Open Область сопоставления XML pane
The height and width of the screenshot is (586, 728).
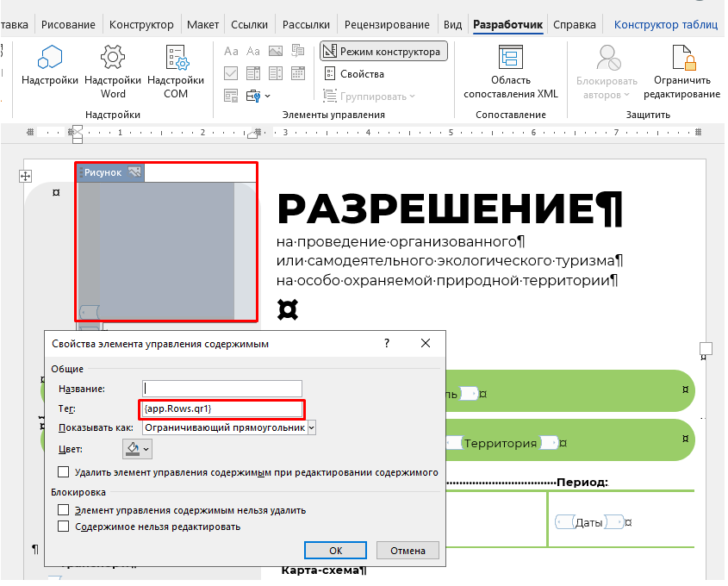[511, 59]
